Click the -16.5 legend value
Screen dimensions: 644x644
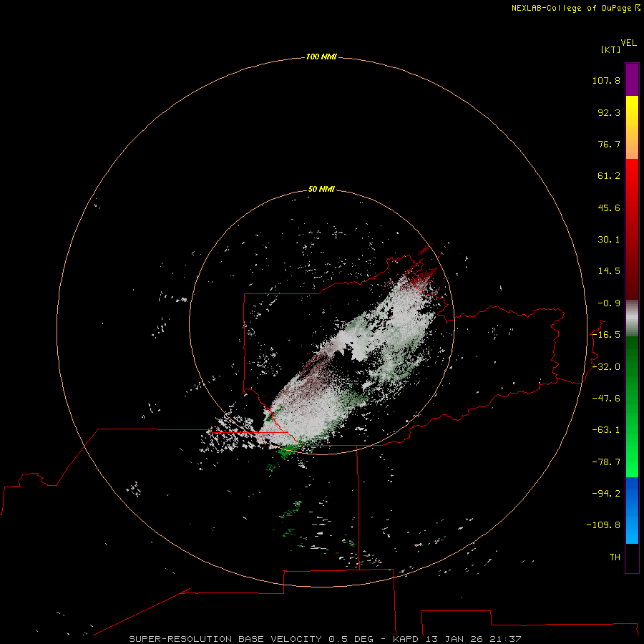tap(606, 335)
